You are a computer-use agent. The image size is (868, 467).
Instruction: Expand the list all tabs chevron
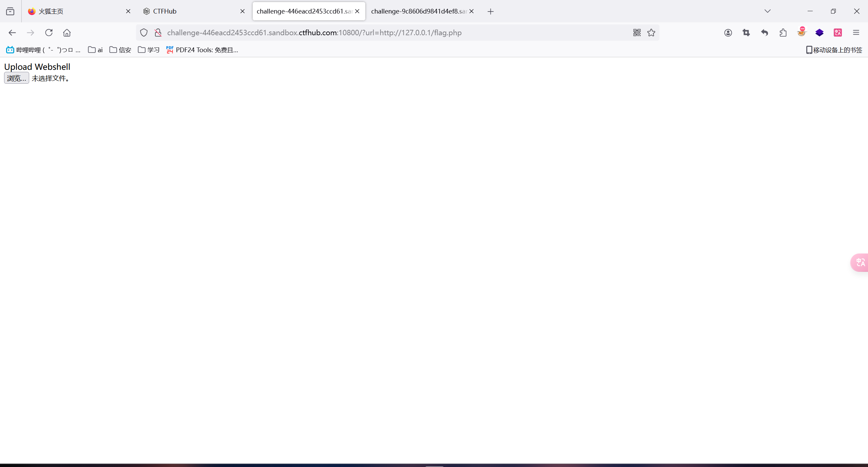[768, 11]
